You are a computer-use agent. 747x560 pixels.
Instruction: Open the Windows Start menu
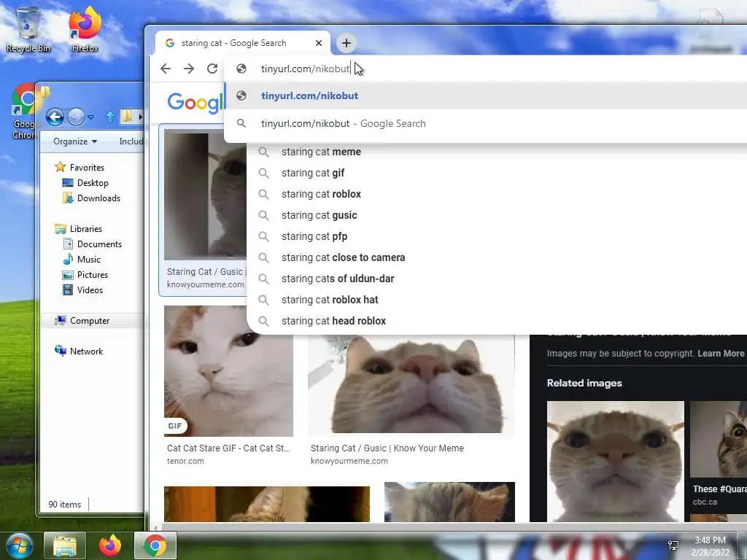(20, 545)
